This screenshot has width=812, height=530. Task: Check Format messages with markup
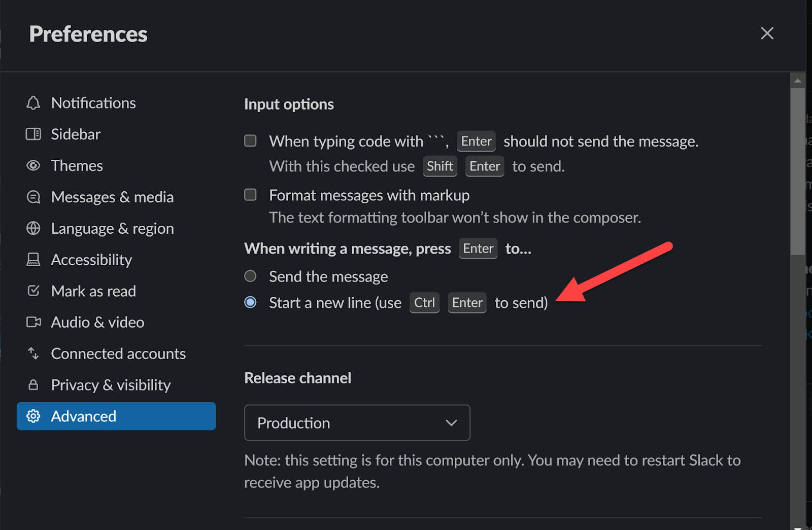pyautogui.click(x=250, y=195)
